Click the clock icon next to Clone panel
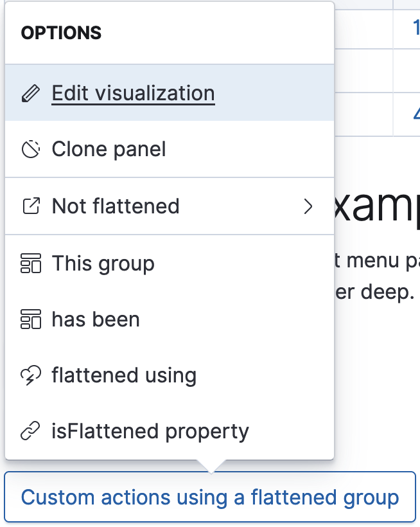Screen dimensions: 420x527 click(x=32, y=149)
